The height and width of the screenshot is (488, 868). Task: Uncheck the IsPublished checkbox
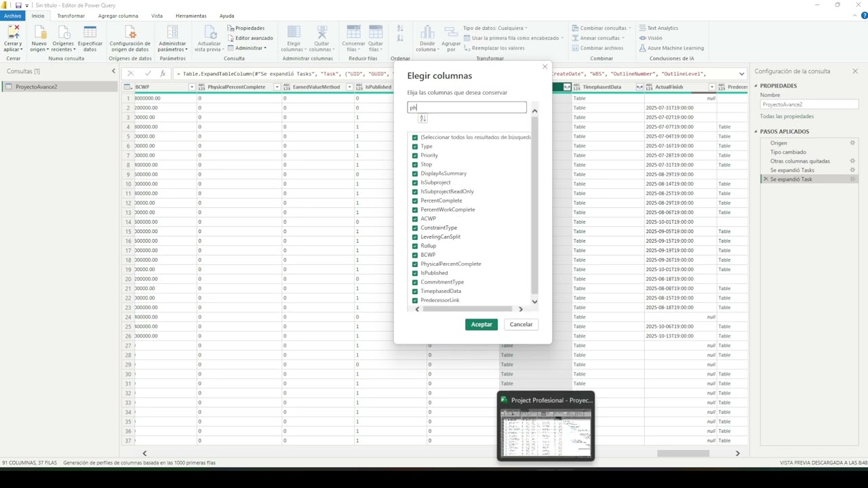415,273
